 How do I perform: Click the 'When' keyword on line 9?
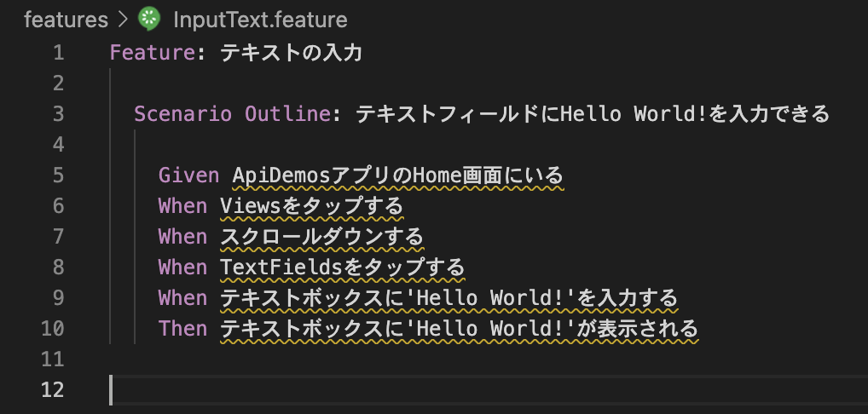coord(182,298)
